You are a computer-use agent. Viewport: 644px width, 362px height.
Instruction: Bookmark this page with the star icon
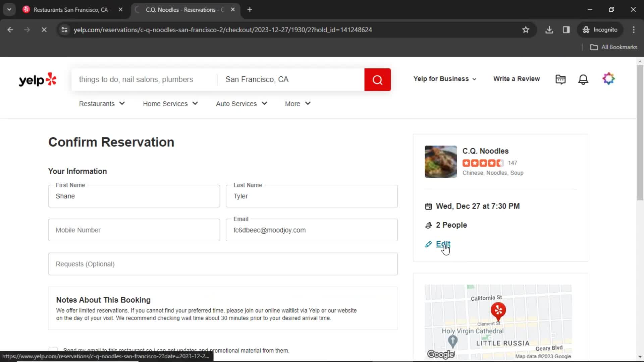pyautogui.click(x=526, y=30)
